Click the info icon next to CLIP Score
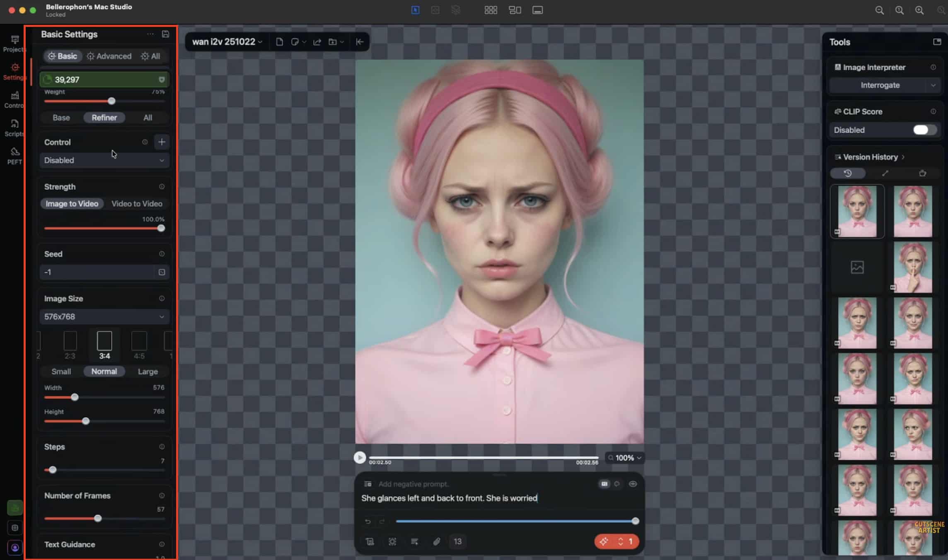This screenshot has width=948, height=560. pos(933,111)
